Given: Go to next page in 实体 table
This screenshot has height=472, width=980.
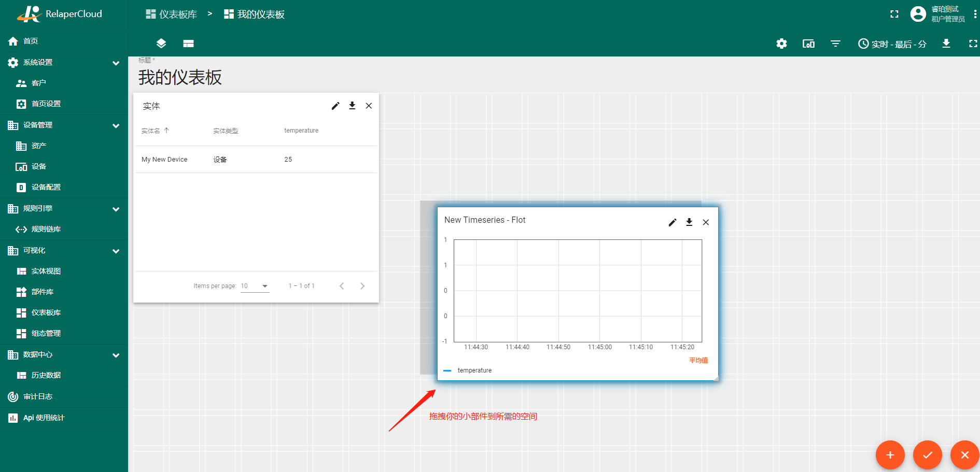Looking at the screenshot, I should (362, 286).
